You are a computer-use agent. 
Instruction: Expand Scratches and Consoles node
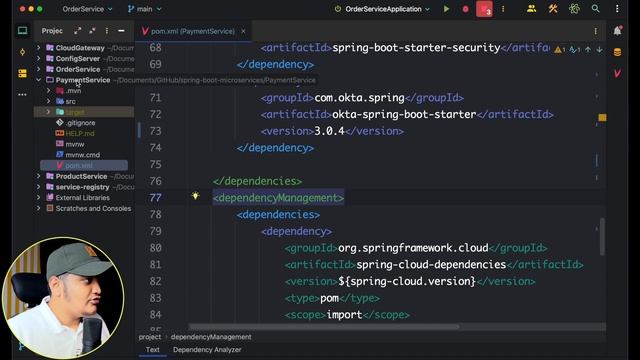38,208
